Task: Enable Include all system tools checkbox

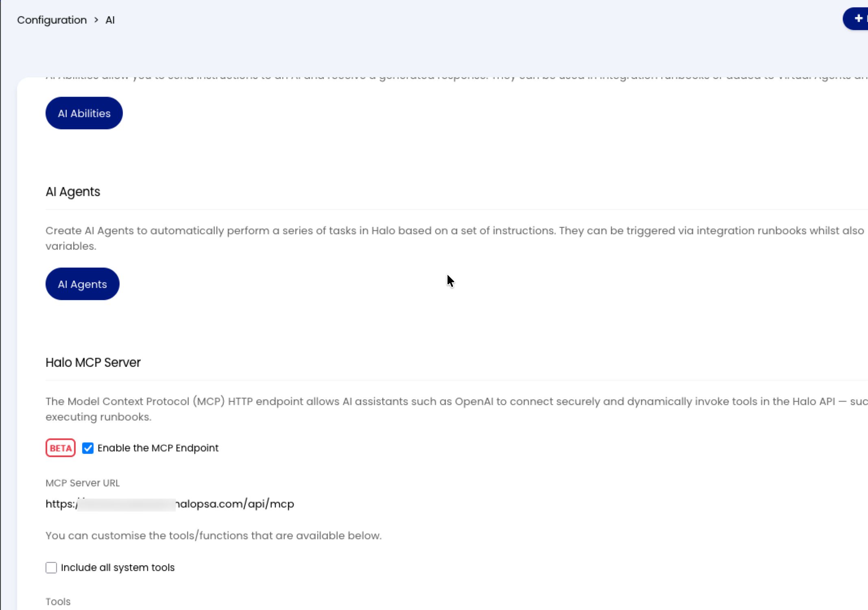Action: (51, 568)
